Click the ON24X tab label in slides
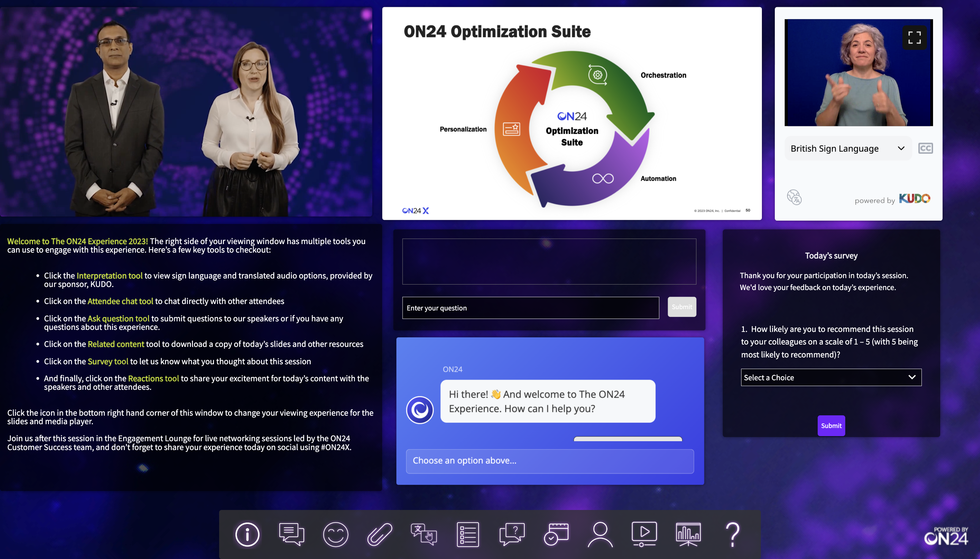 [x=415, y=211]
